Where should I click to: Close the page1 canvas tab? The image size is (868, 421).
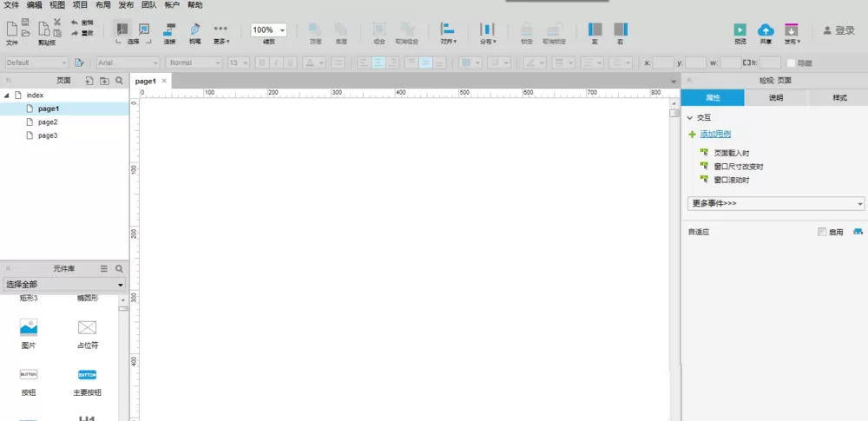click(x=164, y=81)
